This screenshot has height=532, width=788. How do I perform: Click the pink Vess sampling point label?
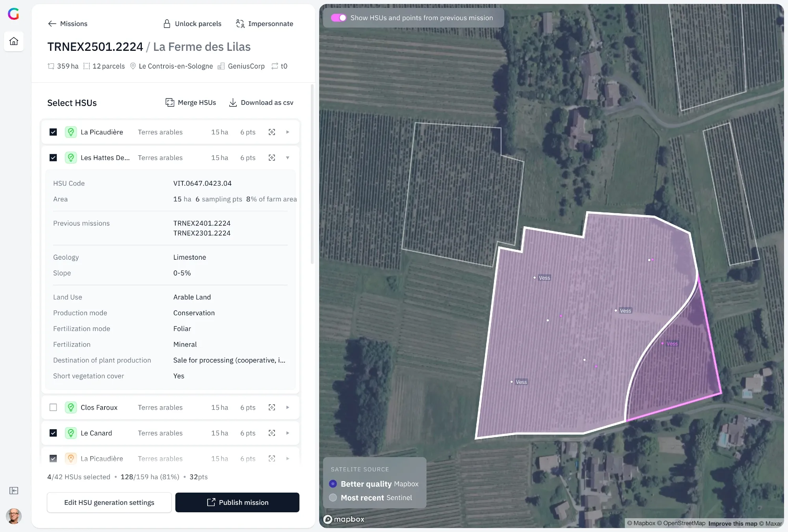click(x=672, y=344)
